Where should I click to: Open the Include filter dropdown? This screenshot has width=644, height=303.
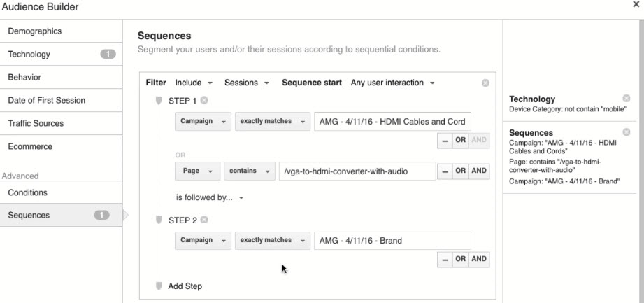(194, 83)
